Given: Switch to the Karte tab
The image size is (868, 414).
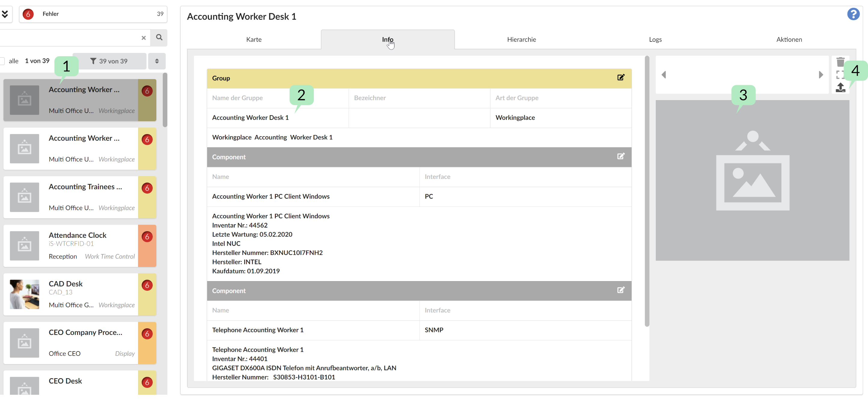Looking at the screenshot, I should (x=254, y=39).
